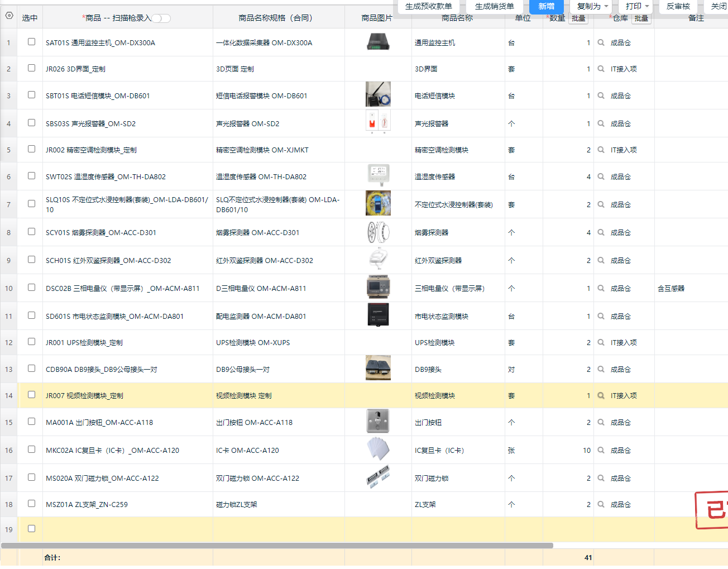Click IT接入项 warehouse cell in 3D界面 row
The image size is (728, 569).
click(624, 69)
